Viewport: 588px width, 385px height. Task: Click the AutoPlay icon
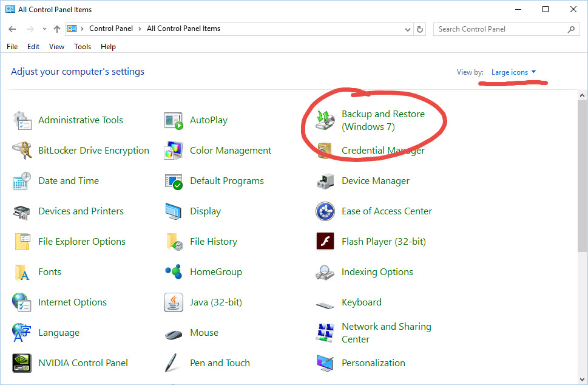(x=174, y=120)
